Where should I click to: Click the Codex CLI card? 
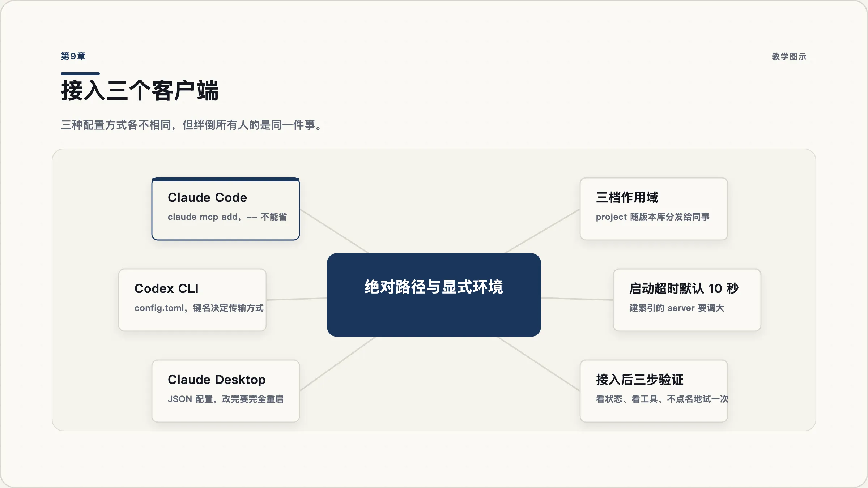coord(192,300)
